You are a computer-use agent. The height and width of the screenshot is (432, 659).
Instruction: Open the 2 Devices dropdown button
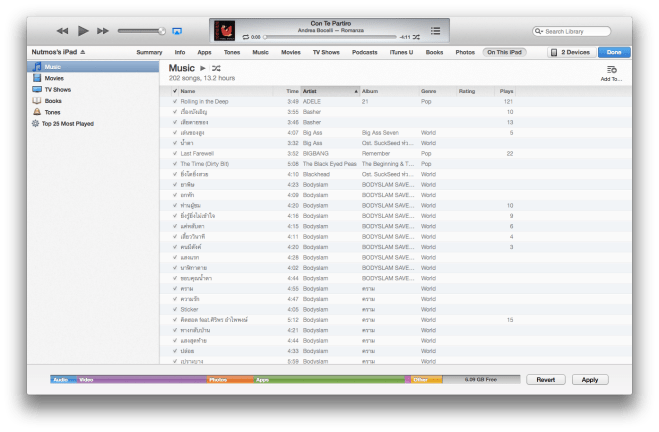tap(571, 52)
